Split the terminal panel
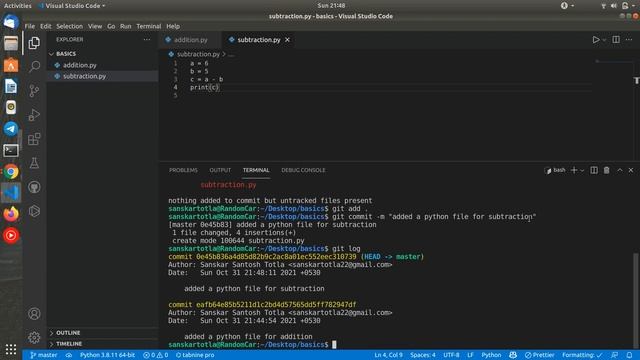This screenshot has width=640, height=360. click(594, 170)
